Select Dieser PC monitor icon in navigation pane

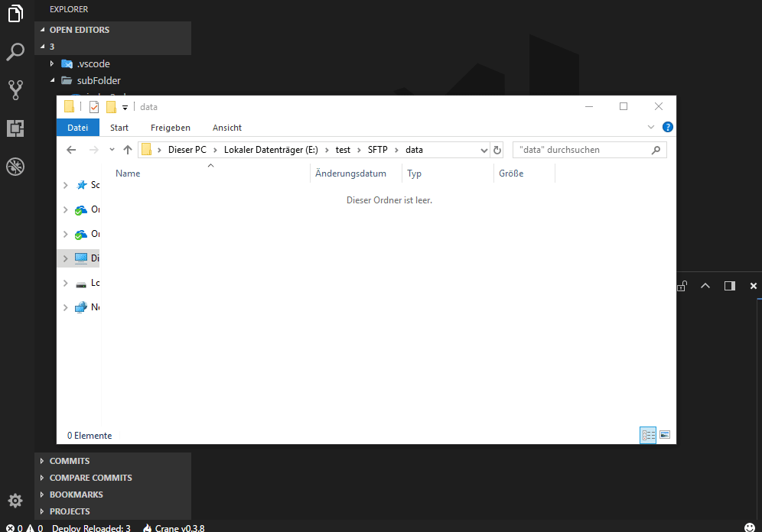(x=81, y=258)
